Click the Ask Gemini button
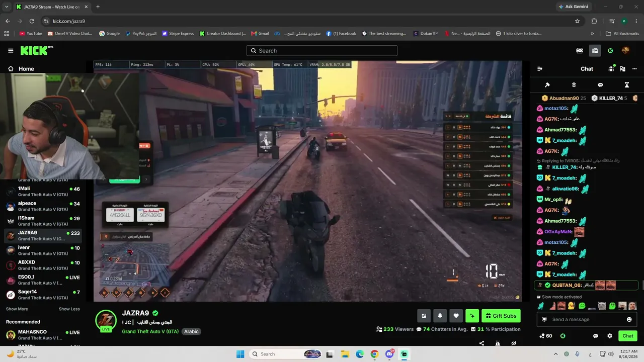Image resolution: width=644 pixels, height=362 pixels. [573, 7]
